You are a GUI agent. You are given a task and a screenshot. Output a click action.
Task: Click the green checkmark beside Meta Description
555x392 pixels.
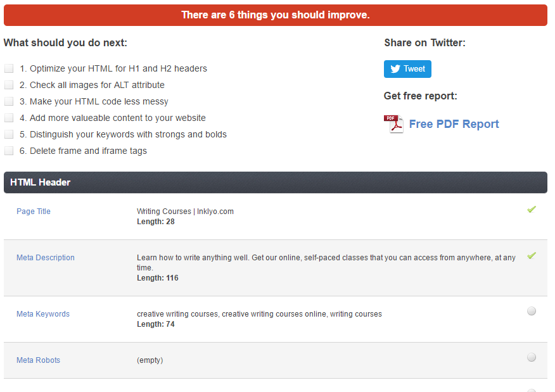[532, 255]
